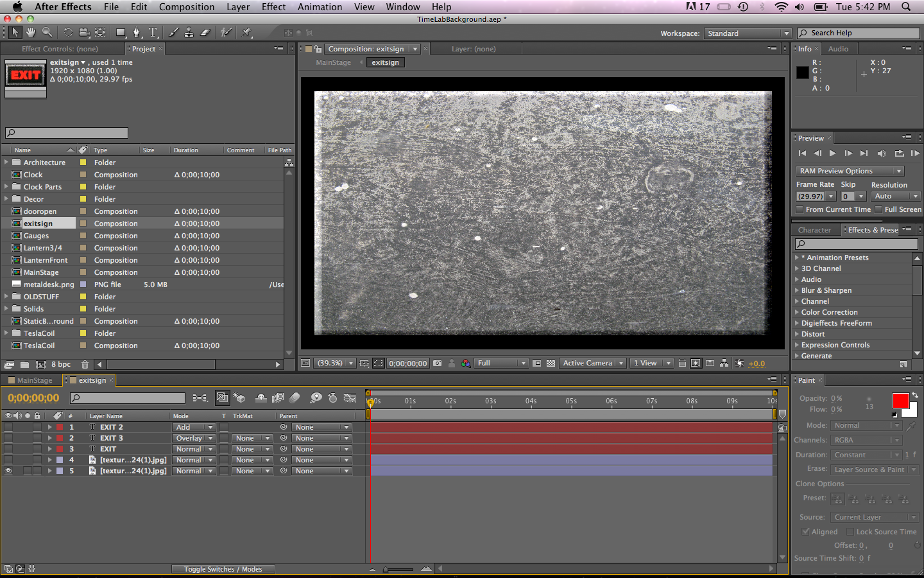Viewport: 924px width, 578px height.
Task: Open the Add blending mode dropdown
Action: [194, 427]
